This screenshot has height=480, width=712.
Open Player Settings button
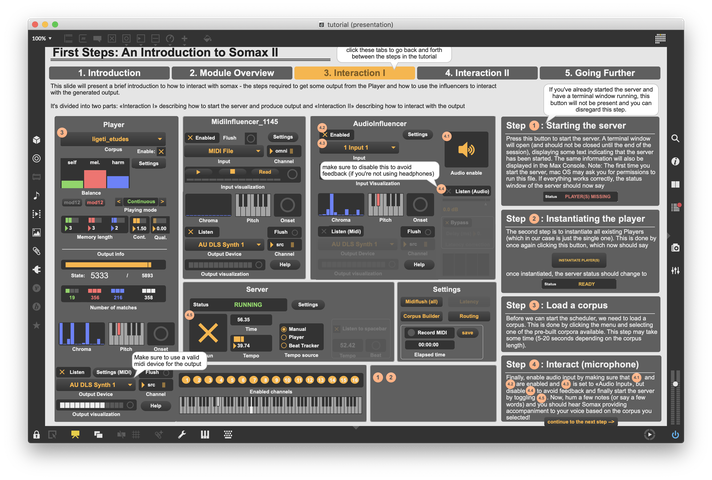tap(148, 163)
